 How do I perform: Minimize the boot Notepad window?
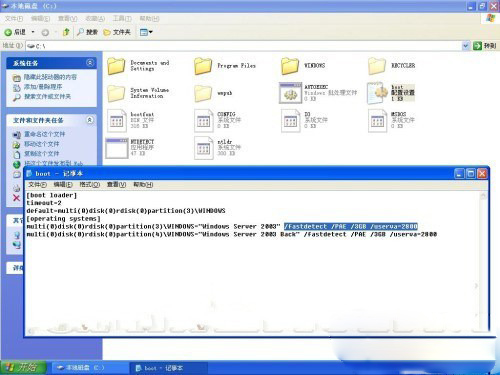[x=459, y=173]
